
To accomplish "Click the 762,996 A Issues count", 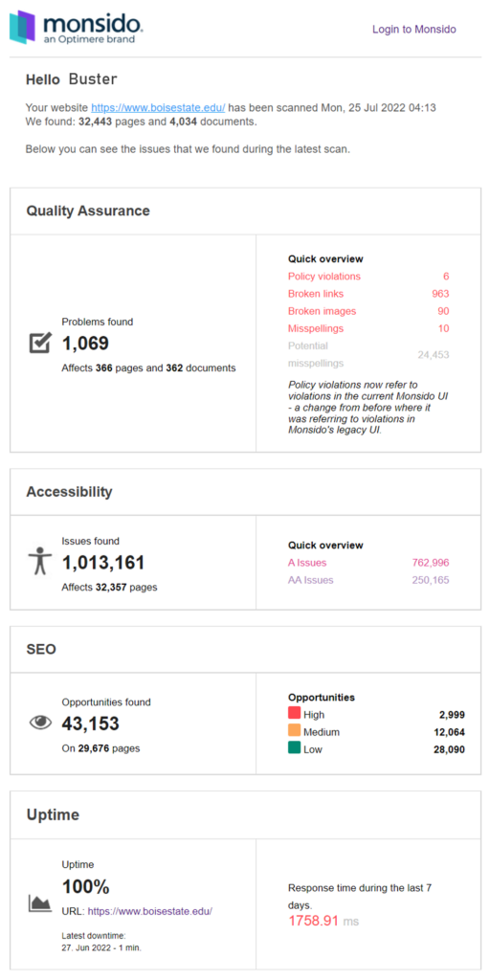I will pos(431,563).
